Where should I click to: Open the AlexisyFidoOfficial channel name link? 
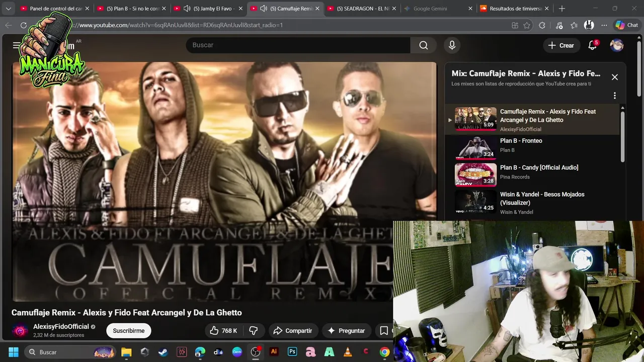tap(61, 326)
